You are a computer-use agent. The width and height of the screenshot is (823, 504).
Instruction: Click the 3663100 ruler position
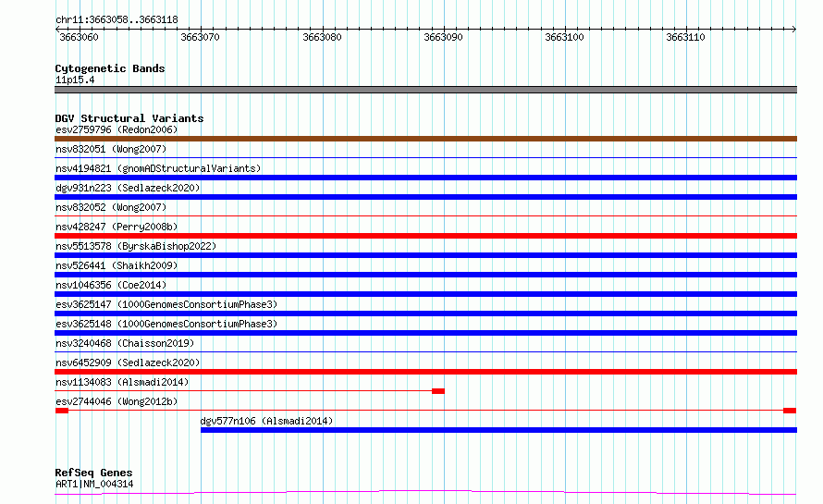click(564, 37)
